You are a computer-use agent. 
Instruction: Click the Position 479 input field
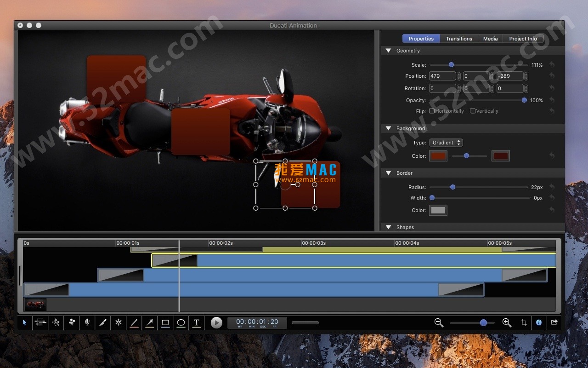coord(442,76)
